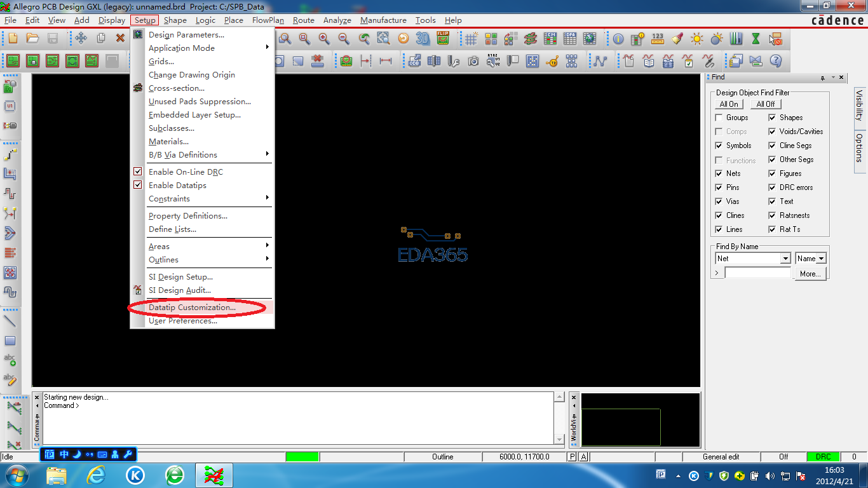The image size is (868, 488).
Task: Toggle the grid display icon
Action: click(x=471, y=38)
